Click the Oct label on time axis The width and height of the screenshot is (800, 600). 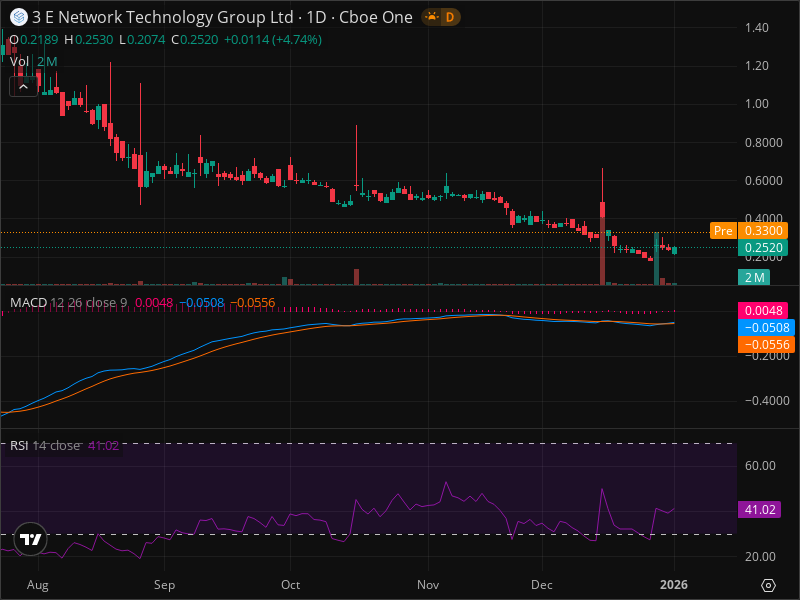pyautogui.click(x=290, y=585)
